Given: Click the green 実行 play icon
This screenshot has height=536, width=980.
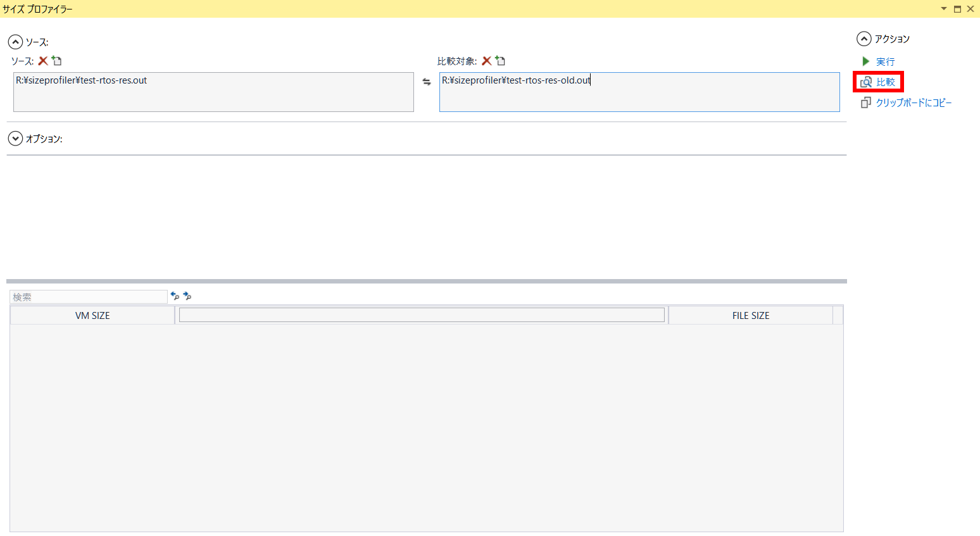Looking at the screenshot, I should [x=865, y=61].
